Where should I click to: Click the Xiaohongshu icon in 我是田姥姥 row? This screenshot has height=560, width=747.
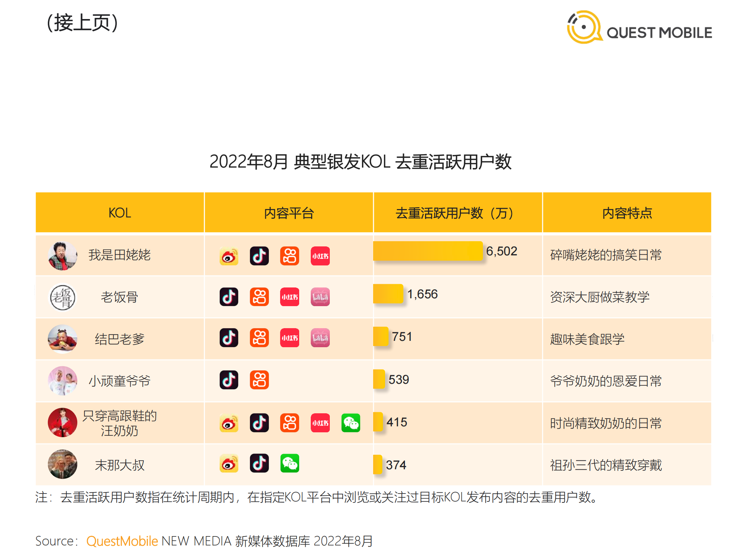point(320,256)
